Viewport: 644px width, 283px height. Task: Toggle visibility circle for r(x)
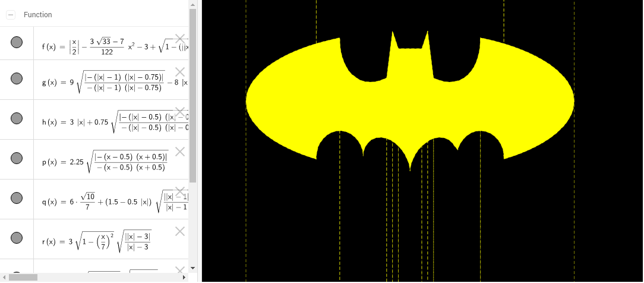click(17, 237)
